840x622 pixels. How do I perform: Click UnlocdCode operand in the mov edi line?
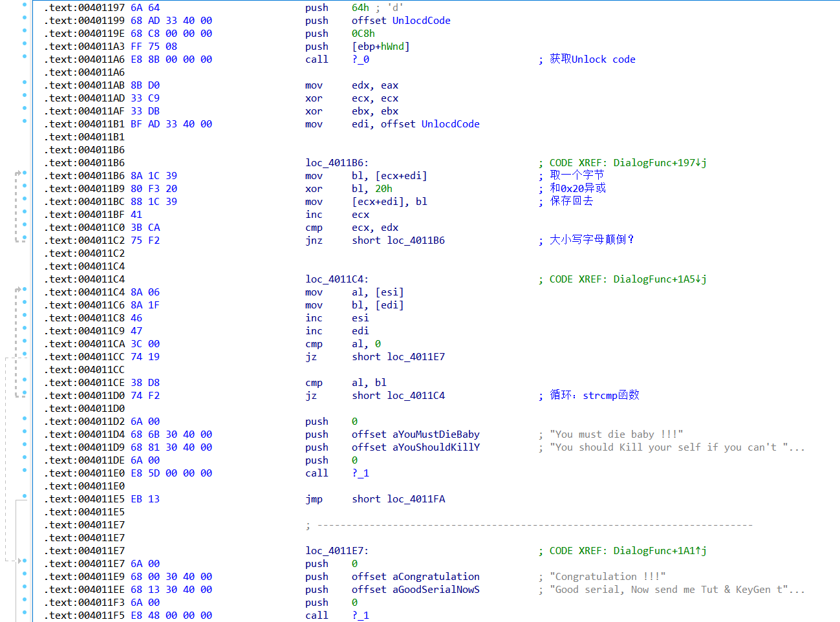(x=451, y=124)
